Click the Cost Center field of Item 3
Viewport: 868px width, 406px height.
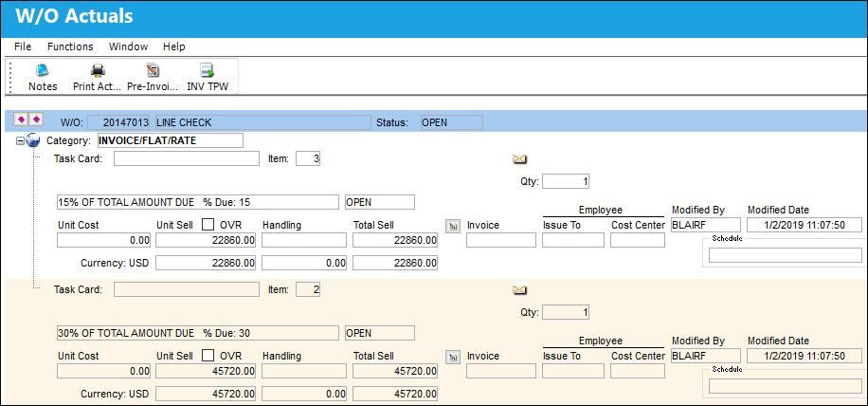[637, 240]
